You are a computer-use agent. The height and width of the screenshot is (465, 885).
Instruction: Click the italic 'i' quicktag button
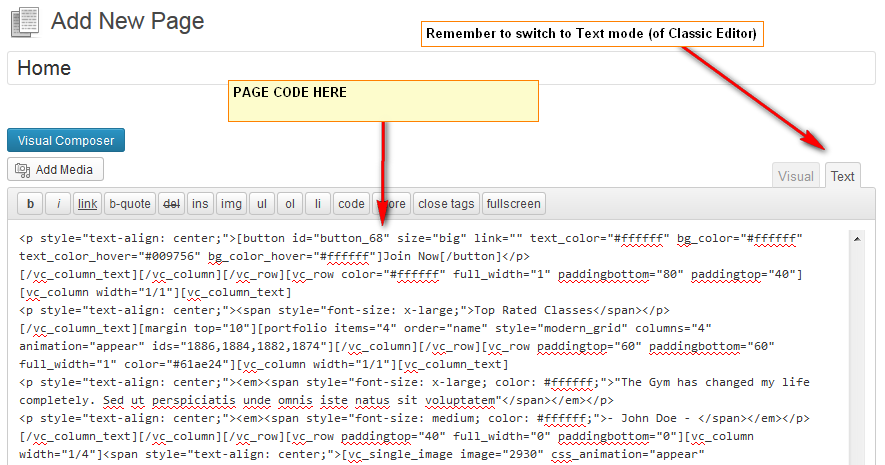58,204
